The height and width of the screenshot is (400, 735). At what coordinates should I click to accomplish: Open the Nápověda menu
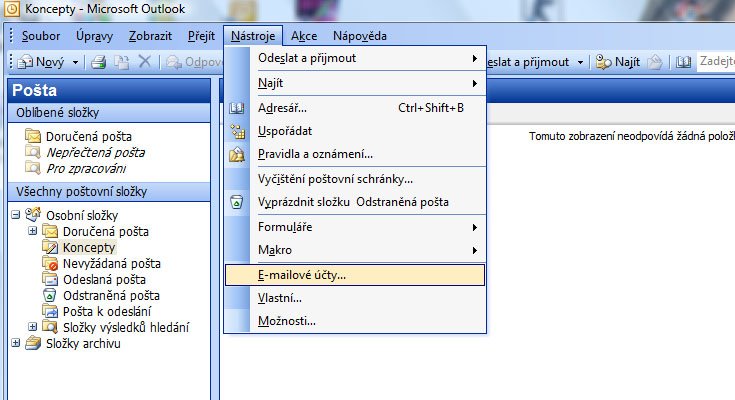(360, 36)
